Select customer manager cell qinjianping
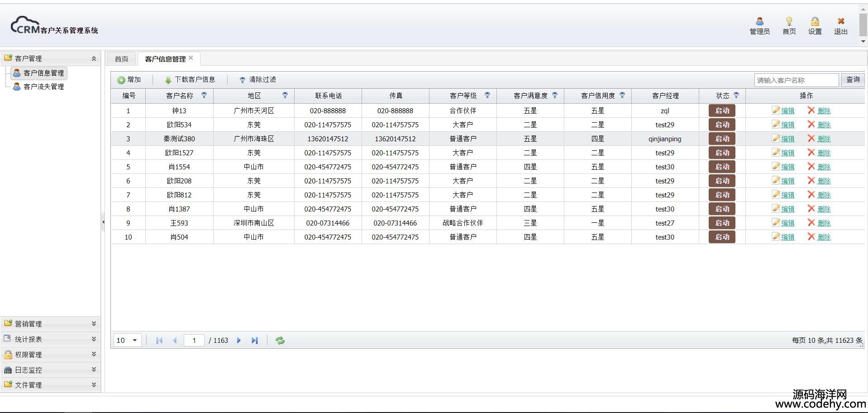The image size is (868, 413). [665, 139]
